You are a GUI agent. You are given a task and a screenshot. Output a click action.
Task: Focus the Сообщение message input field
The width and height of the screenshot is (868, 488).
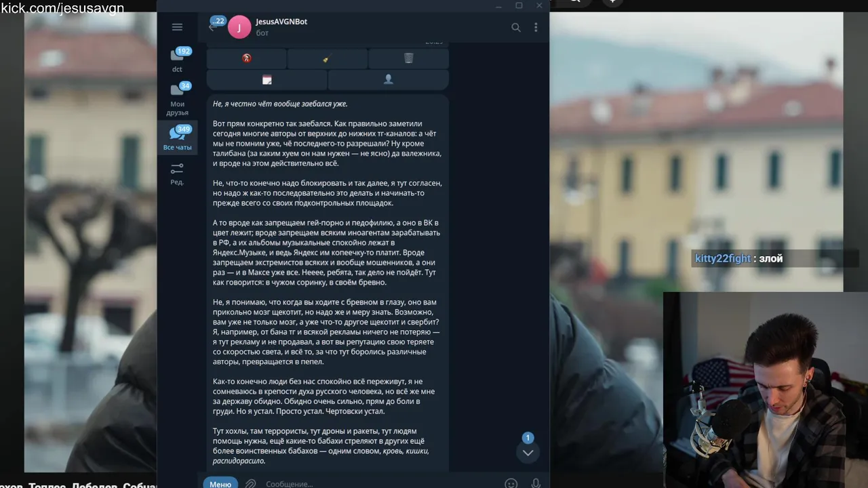tap(380, 483)
